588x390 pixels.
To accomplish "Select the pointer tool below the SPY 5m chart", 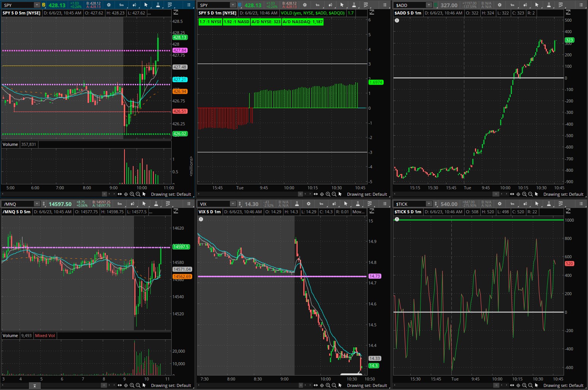I will 144,194.
